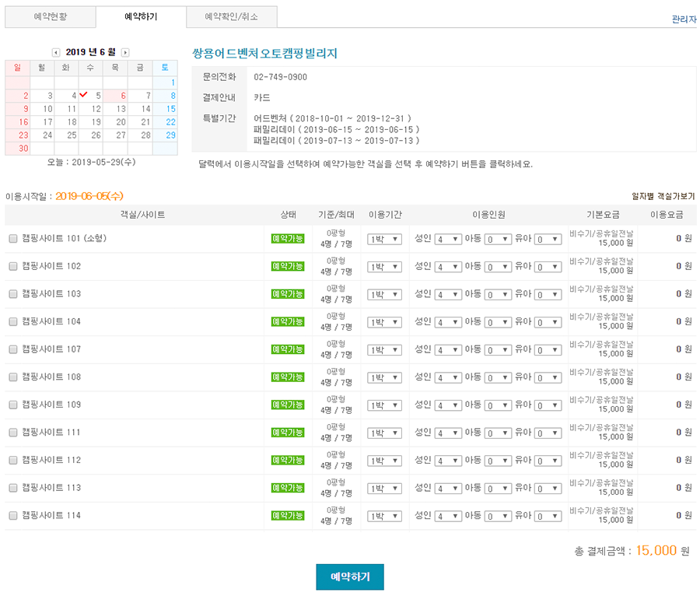
Task: Check the 캠핑사이트 104 checkbox
Action: click(x=13, y=321)
